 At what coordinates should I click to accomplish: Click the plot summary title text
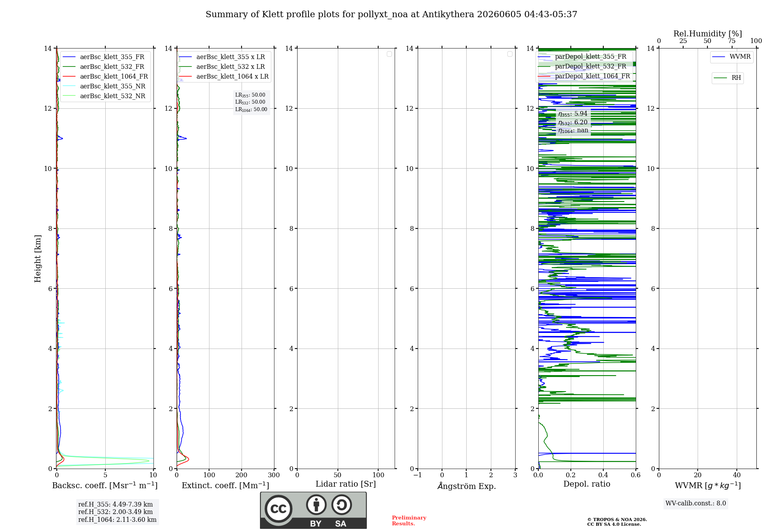click(x=391, y=14)
